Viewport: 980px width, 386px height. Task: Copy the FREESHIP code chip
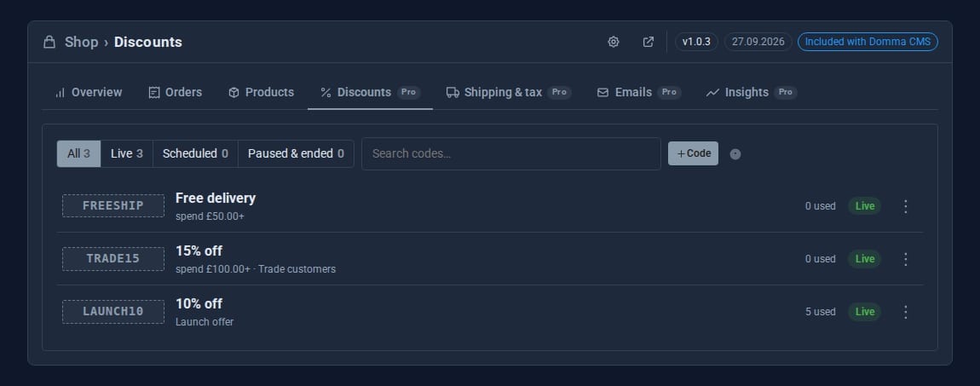(x=113, y=205)
